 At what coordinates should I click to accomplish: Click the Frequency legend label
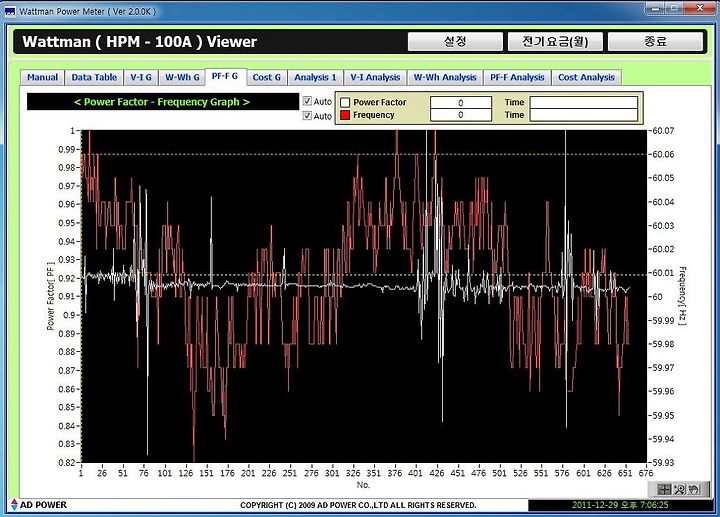coord(373,115)
